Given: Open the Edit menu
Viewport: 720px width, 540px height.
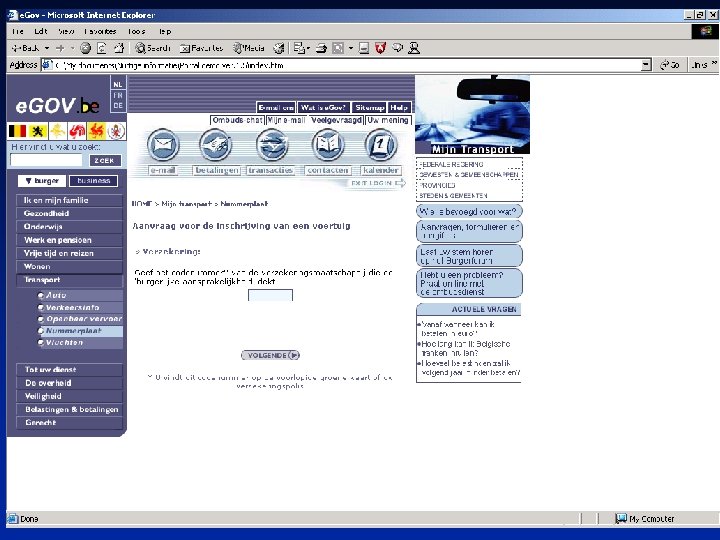Looking at the screenshot, I should click(40, 31).
